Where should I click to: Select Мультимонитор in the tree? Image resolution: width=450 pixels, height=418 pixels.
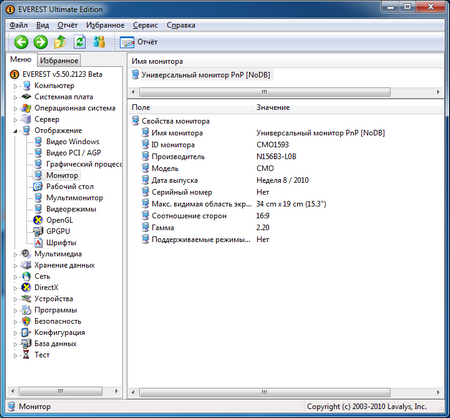[x=74, y=198]
